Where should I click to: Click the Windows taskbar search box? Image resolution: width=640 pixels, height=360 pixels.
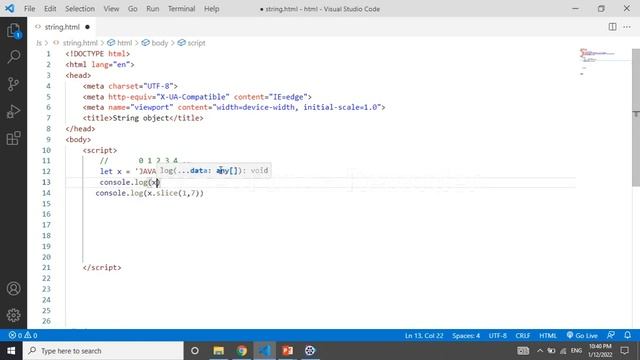click(103, 351)
